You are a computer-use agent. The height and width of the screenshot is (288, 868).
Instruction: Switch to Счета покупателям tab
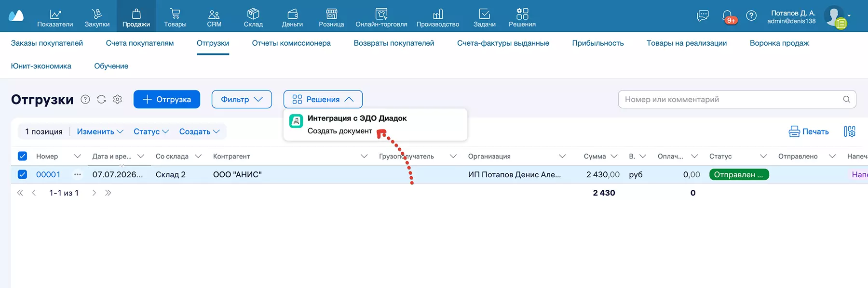[x=140, y=43]
